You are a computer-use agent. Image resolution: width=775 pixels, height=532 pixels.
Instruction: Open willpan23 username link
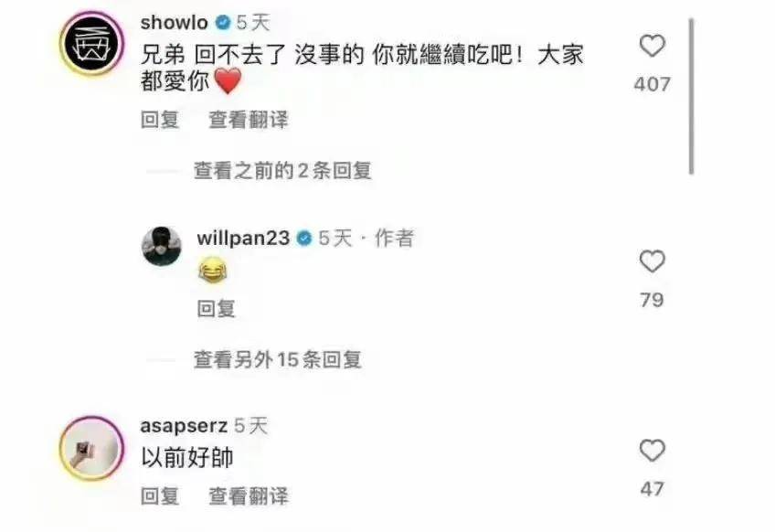tap(243, 239)
